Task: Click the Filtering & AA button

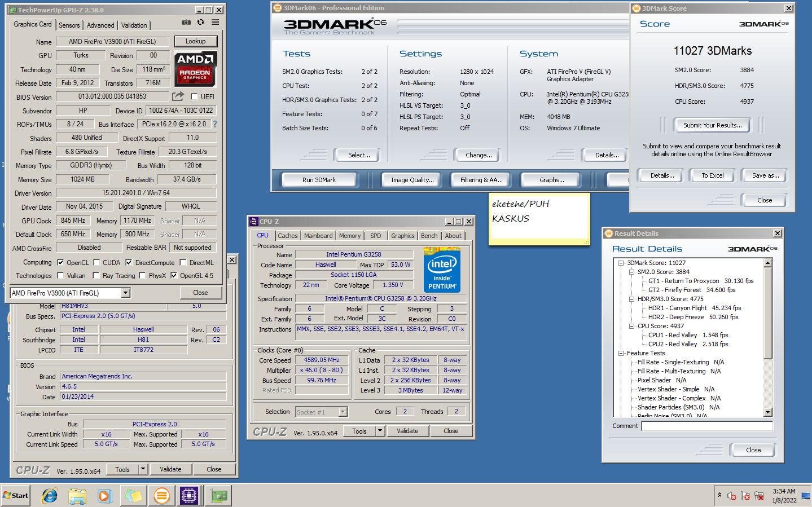Action: coord(481,180)
